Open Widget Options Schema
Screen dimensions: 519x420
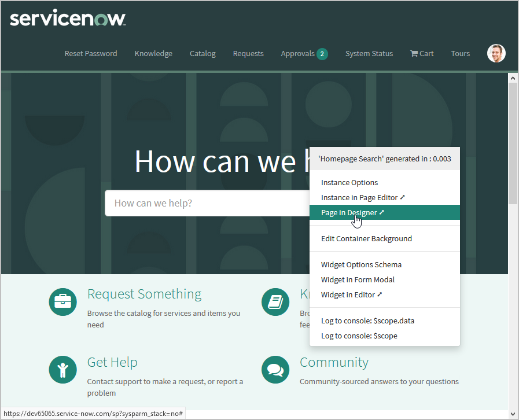tap(361, 265)
